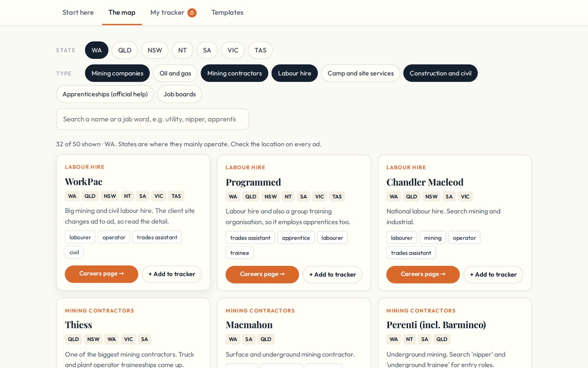This screenshot has height=368, width=588.
Task: Toggle Construction and civil filter
Action: [x=440, y=73]
